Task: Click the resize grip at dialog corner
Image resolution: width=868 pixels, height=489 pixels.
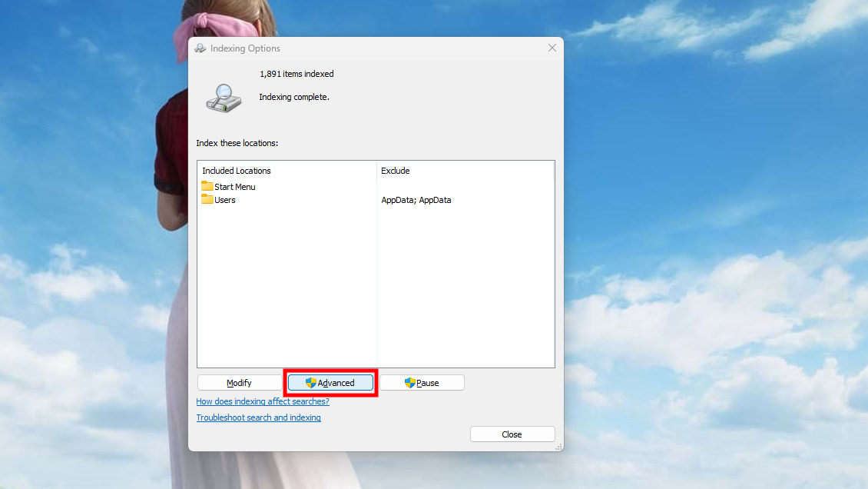Action: 558,447
